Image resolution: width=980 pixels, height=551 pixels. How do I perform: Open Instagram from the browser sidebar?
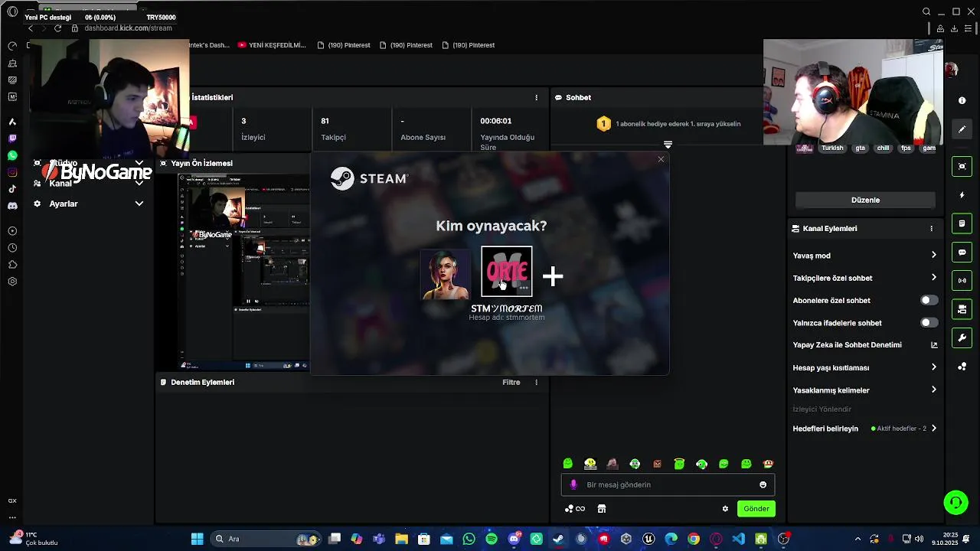[x=12, y=172]
